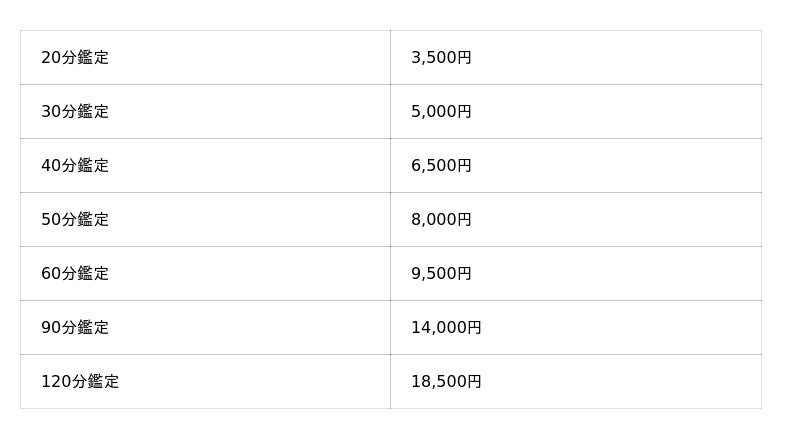Select the 14,000円 price
This screenshot has width=800, height=439.
[446, 328]
